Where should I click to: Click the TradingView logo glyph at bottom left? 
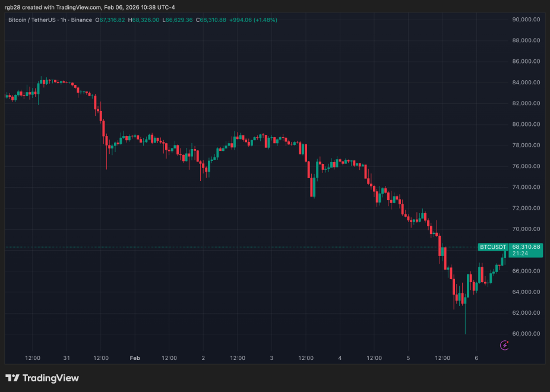click(x=13, y=378)
